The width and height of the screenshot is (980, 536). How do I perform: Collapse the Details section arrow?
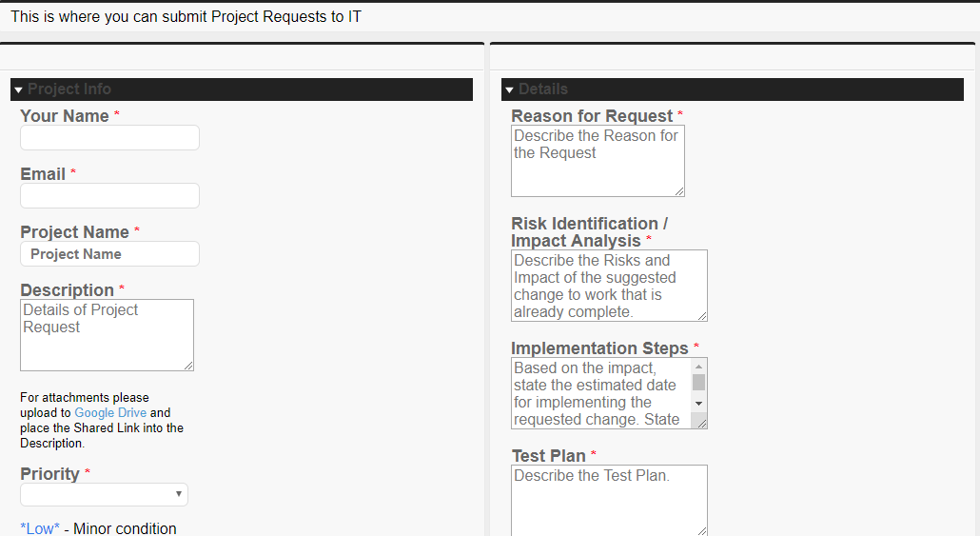click(x=509, y=89)
